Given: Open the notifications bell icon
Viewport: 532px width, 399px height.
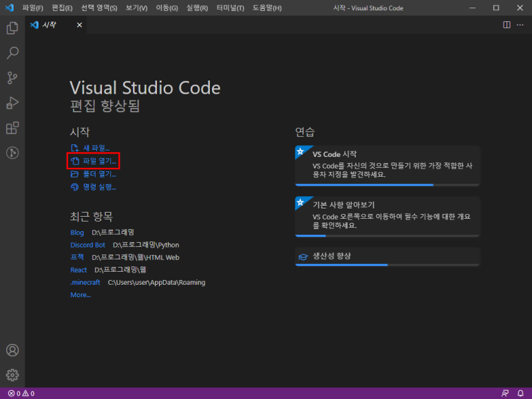Looking at the screenshot, I should (x=520, y=393).
